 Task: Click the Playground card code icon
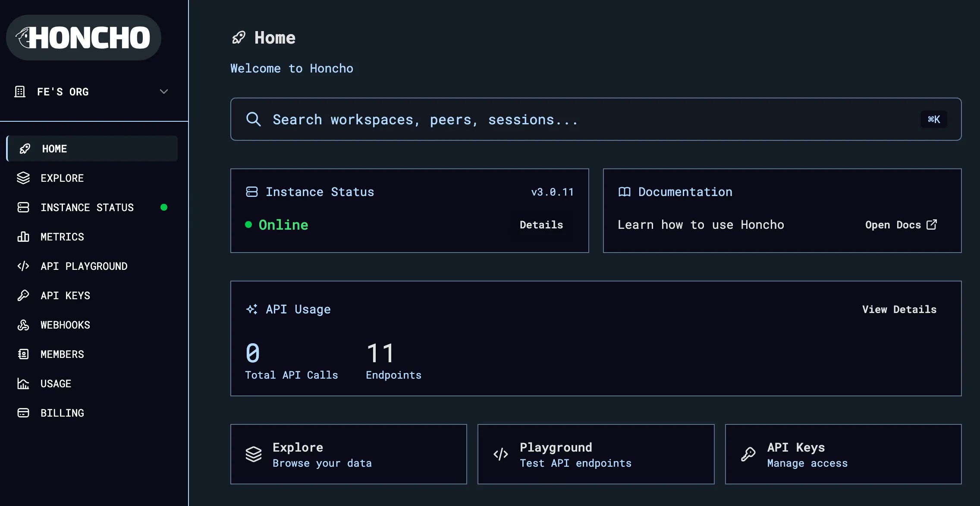tap(501, 454)
